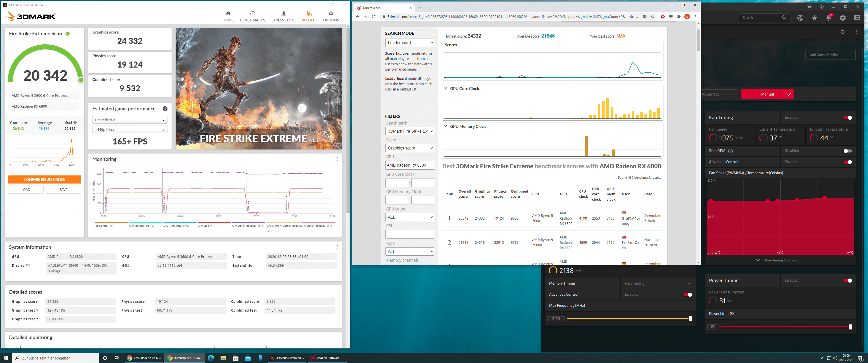Open the Battlefield V game dropdown

(130, 120)
